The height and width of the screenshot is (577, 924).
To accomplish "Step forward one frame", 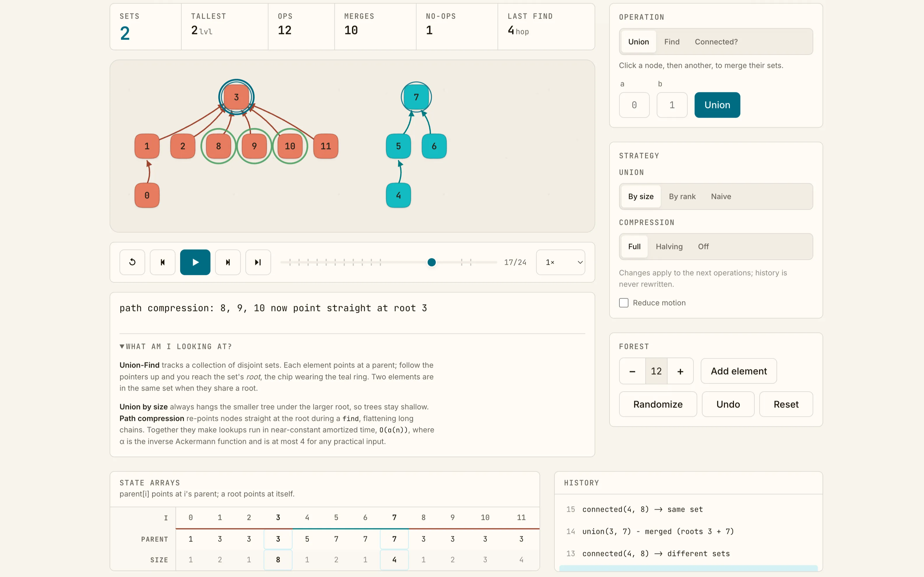I will tap(228, 262).
